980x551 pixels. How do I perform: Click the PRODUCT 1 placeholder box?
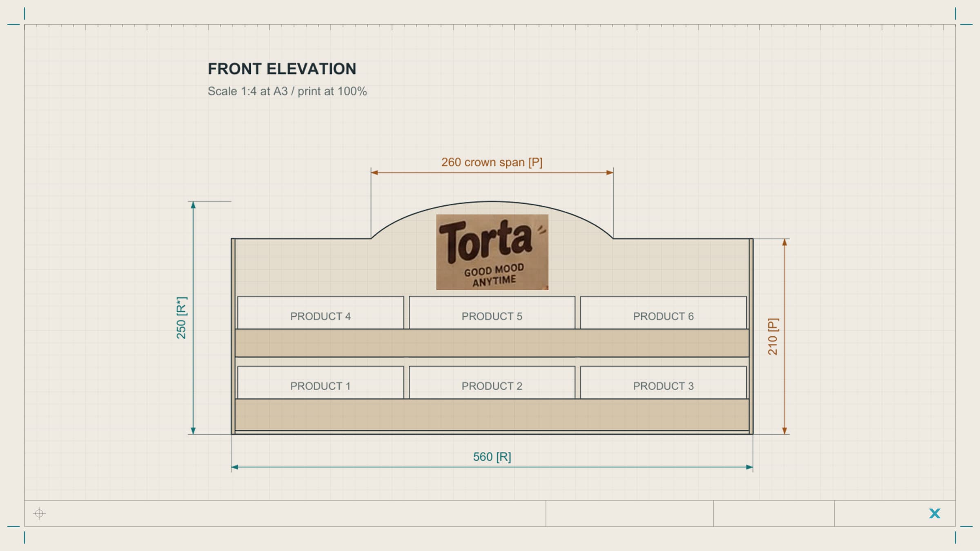click(x=321, y=382)
